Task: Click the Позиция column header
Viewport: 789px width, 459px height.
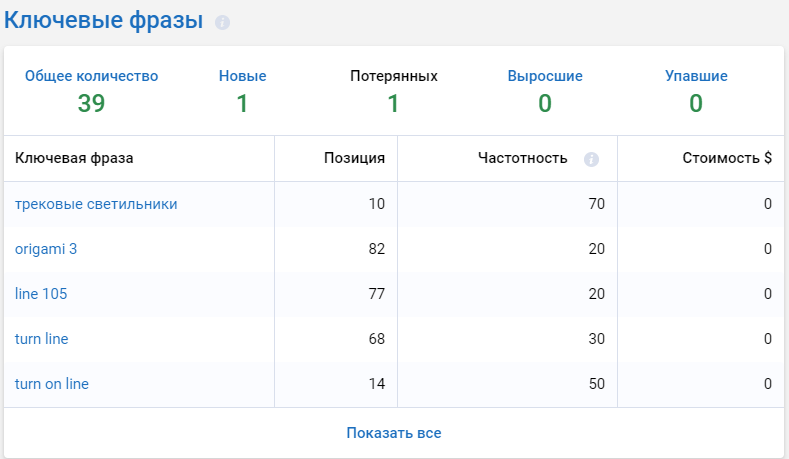Action: (x=354, y=158)
